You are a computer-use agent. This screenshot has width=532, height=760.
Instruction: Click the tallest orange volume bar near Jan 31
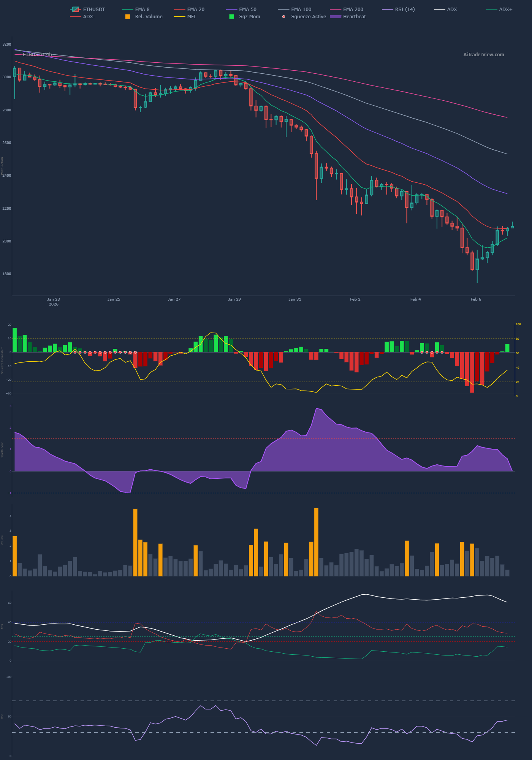[316, 542]
